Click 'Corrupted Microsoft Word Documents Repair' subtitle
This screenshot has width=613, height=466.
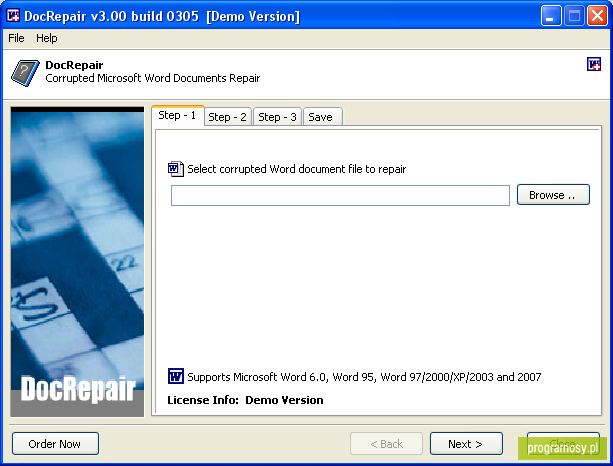pos(152,78)
